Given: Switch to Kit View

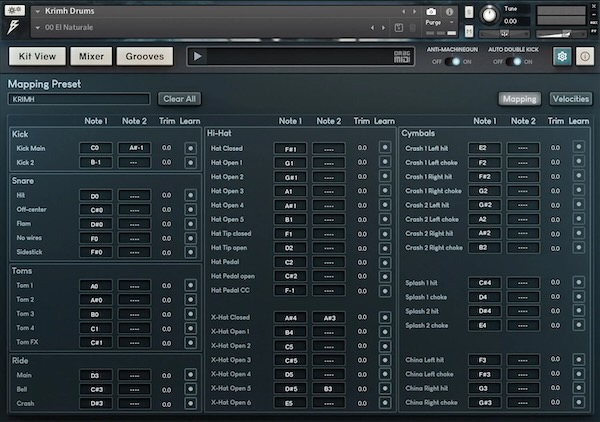Looking at the screenshot, I should point(37,57).
